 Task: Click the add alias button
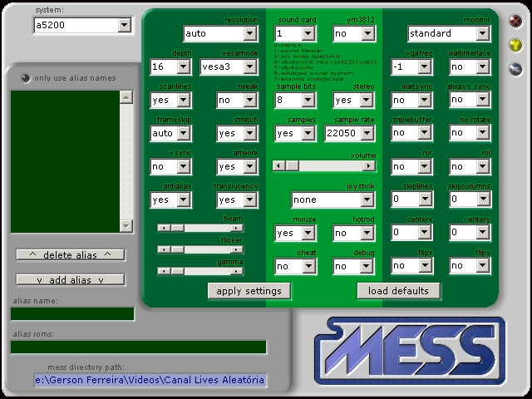[71, 280]
